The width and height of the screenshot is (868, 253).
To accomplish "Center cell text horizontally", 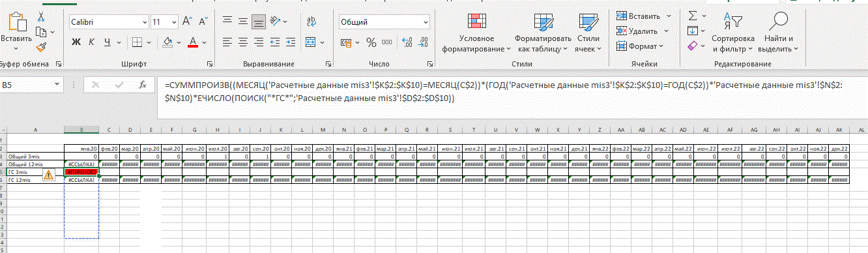I will [242, 42].
